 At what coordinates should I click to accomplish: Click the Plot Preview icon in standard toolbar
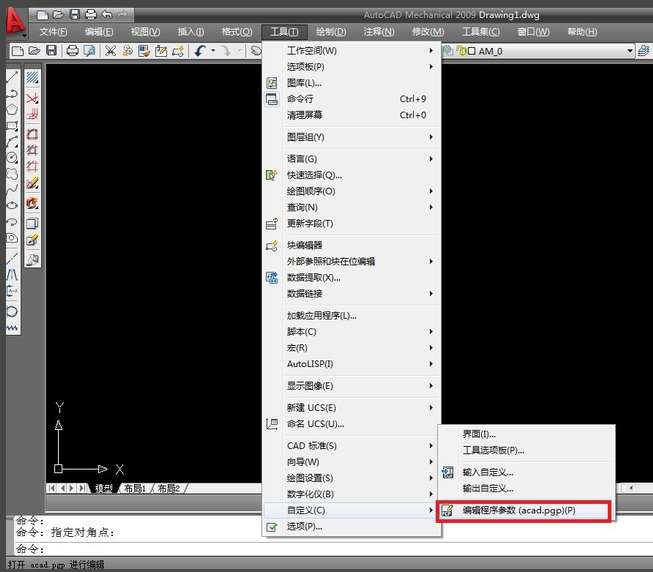[89, 51]
